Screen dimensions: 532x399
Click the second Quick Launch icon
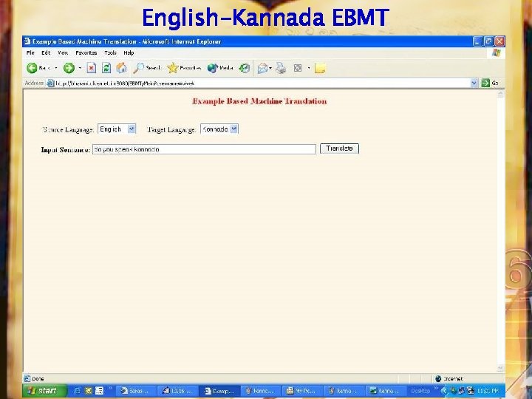pyautogui.click(x=88, y=391)
